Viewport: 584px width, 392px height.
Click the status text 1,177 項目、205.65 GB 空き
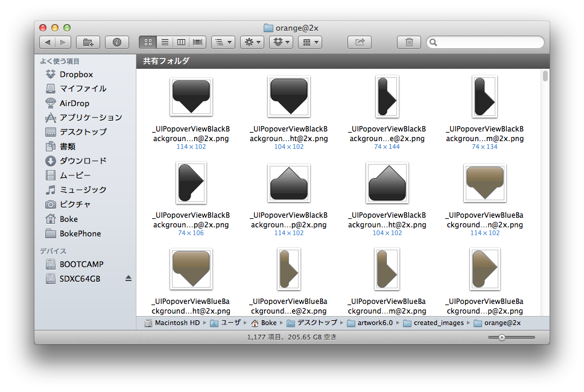[291, 337]
